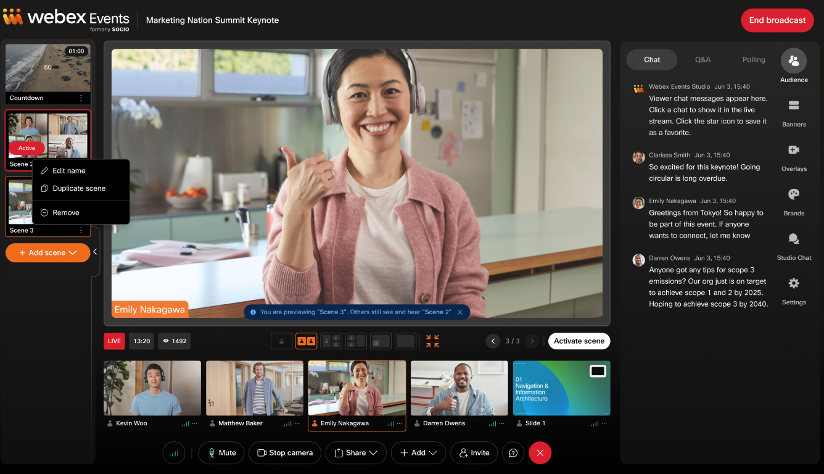Close the scene preview notification banner

(460, 312)
